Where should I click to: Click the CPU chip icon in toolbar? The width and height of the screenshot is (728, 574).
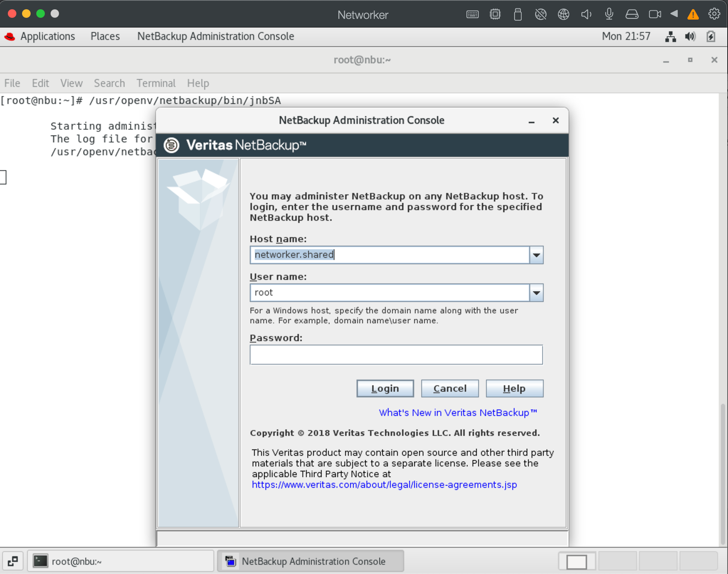pyautogui.click(x=495, y=15)
